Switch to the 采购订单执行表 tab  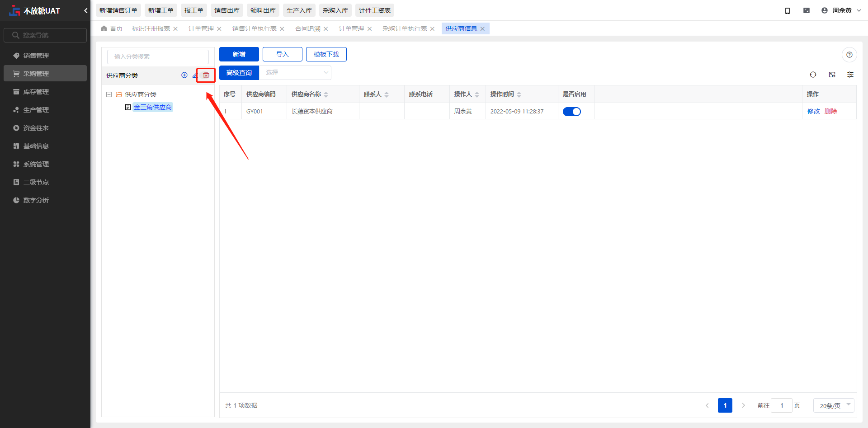pos(405,28)
